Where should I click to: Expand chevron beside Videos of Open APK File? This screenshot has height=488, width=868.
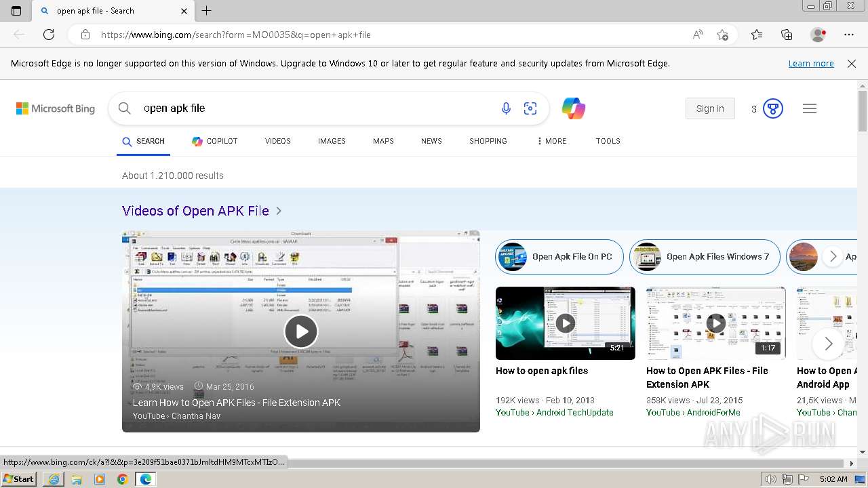coord(279,211)
